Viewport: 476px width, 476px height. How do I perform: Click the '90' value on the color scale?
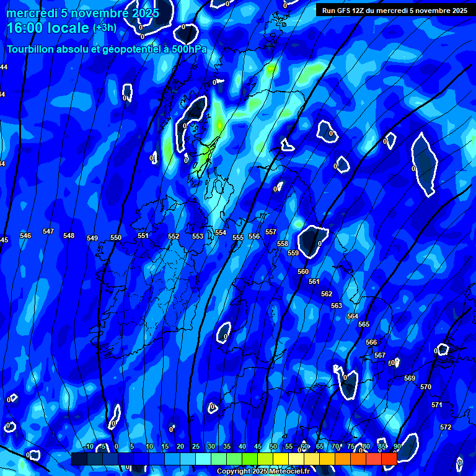pos(397,446)
